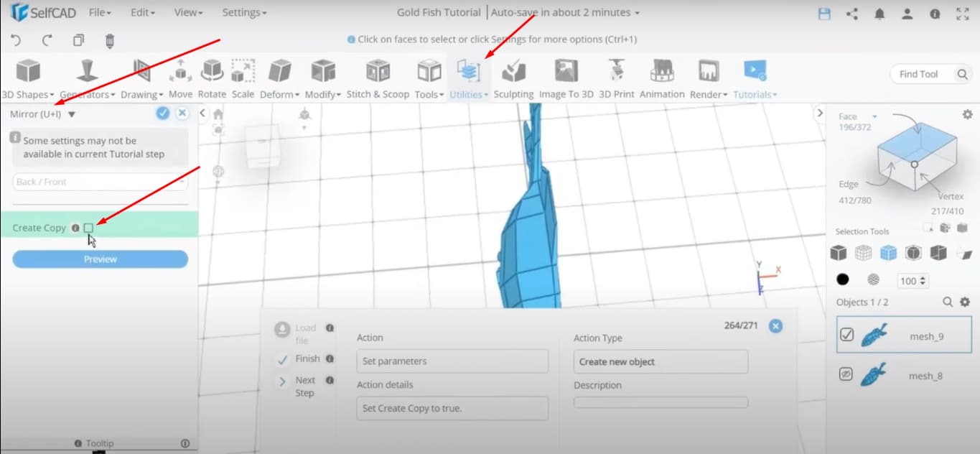
Task: Open the 3D Print tool
Action: click(x=615, y=79)
